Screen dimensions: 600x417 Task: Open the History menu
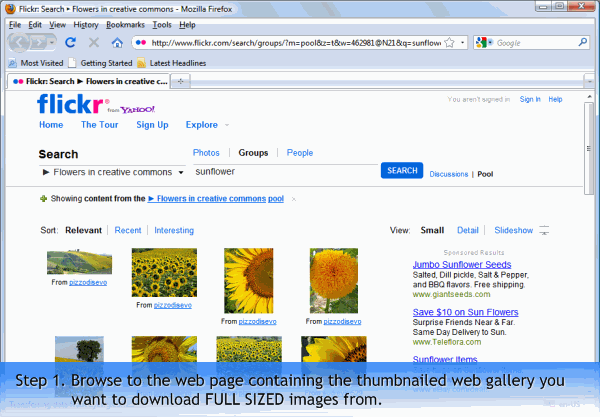(86, 25)
